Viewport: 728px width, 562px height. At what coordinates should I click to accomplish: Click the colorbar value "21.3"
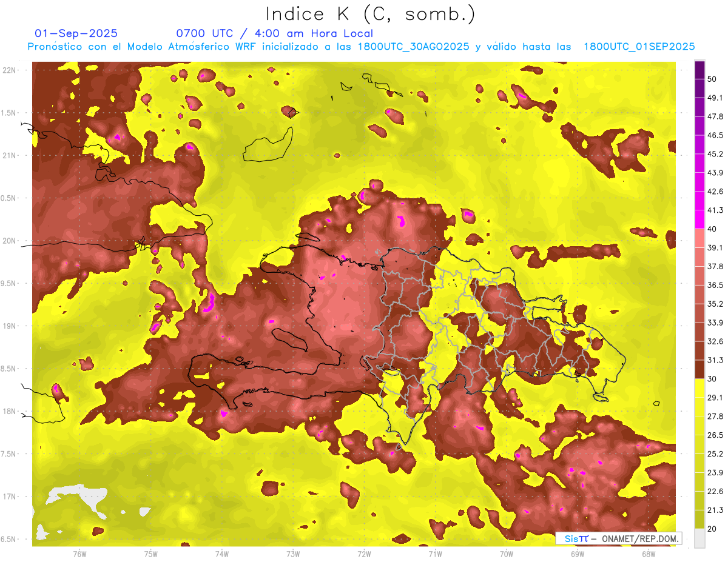[715, 510]
